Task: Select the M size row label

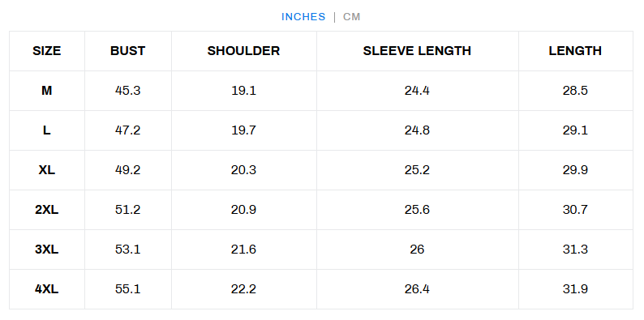Action: click(47, 91)
